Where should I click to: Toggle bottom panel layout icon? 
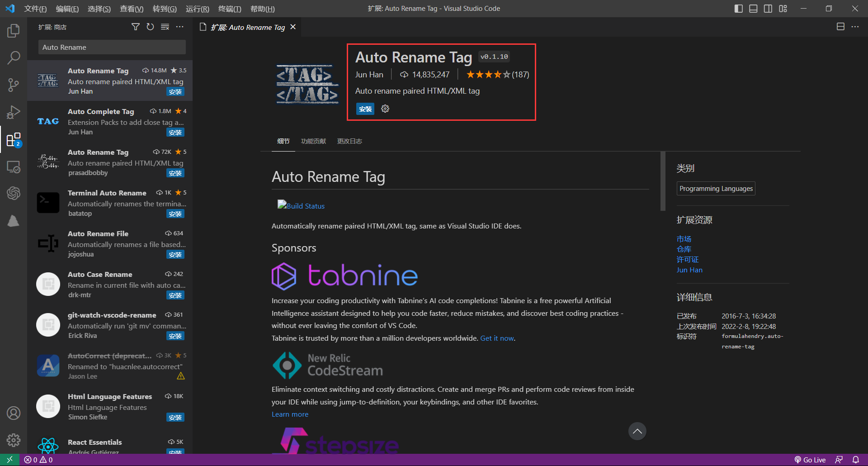tap(753, 9)
